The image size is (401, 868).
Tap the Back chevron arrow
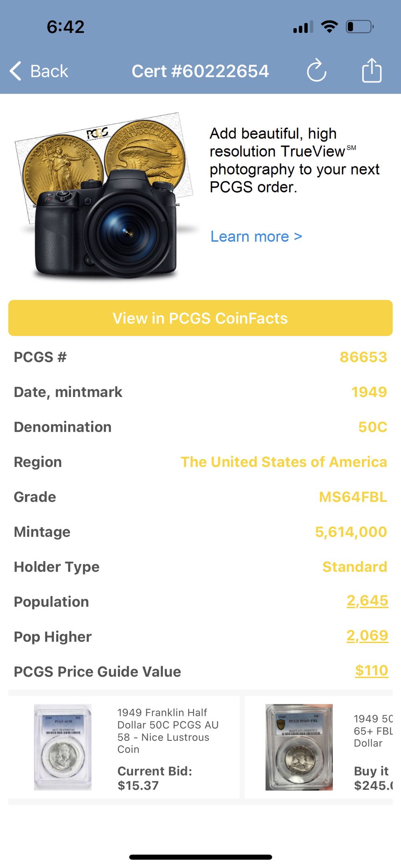click(x=15, y=71)
